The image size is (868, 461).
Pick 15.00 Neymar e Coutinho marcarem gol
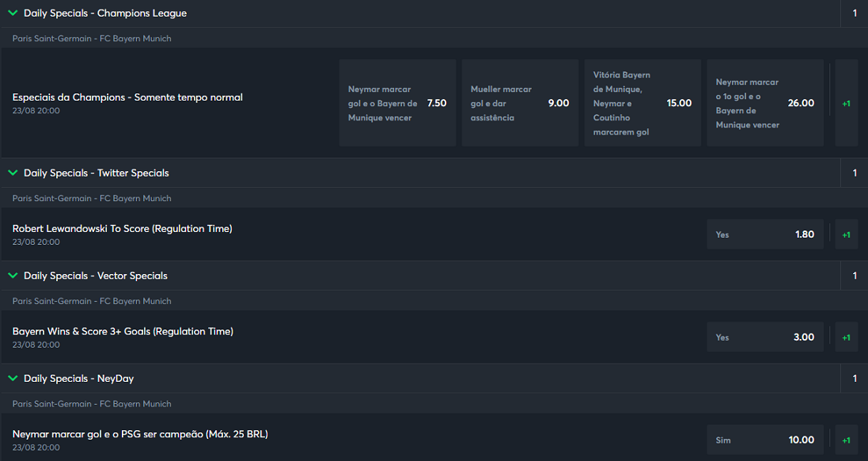click(642, 103)
